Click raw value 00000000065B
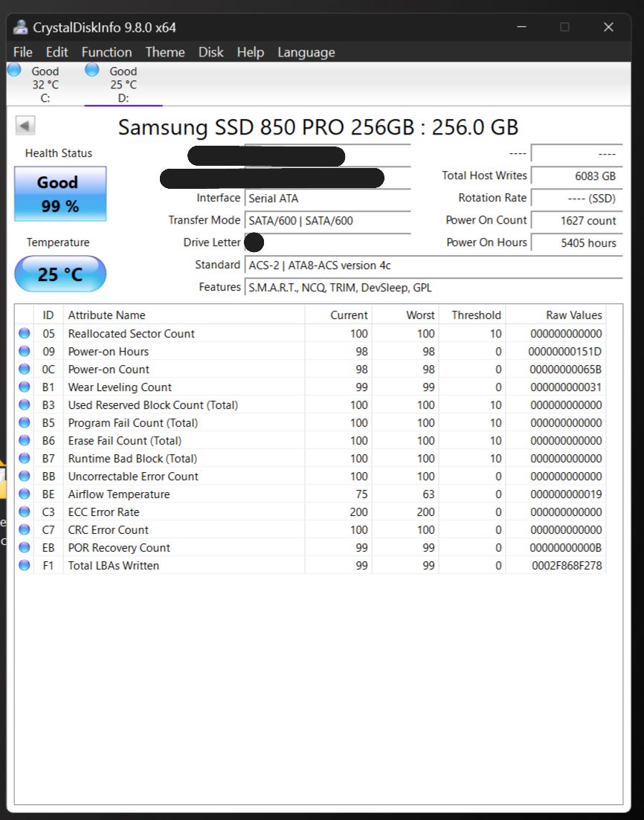This screenshot has height=820, width=644. 565,369
